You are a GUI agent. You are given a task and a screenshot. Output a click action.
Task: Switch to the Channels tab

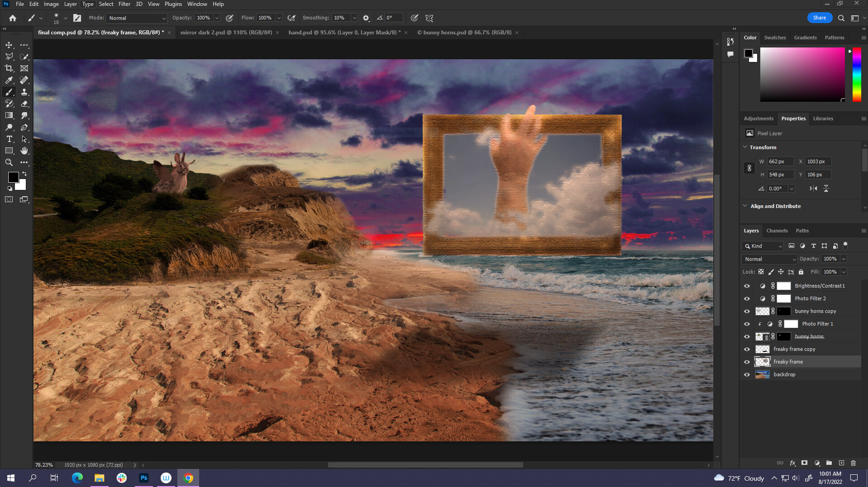click(777, 231)
